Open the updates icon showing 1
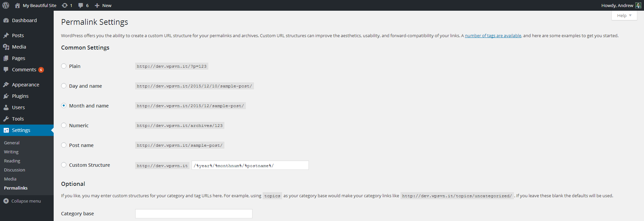The width and height of the screenshot is (644, 221). 65,5
